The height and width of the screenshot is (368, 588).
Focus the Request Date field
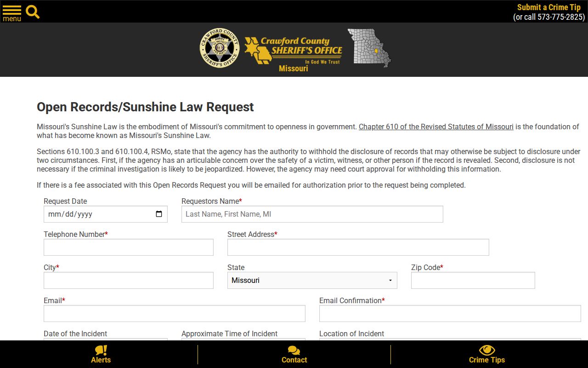click(106, 214)
